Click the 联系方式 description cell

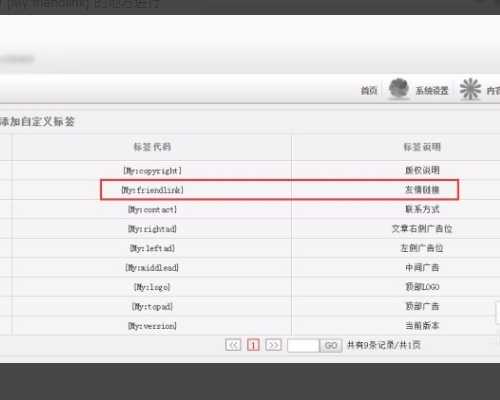point(422,209)
